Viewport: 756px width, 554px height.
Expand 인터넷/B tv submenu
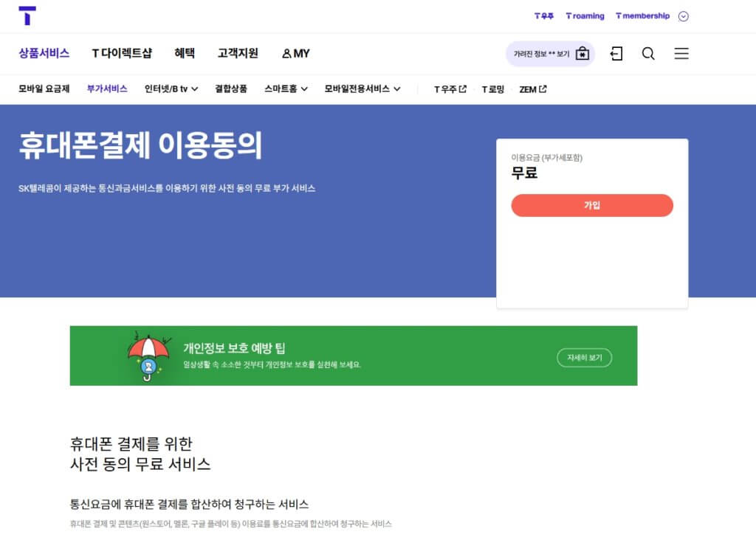coord(171,89)
